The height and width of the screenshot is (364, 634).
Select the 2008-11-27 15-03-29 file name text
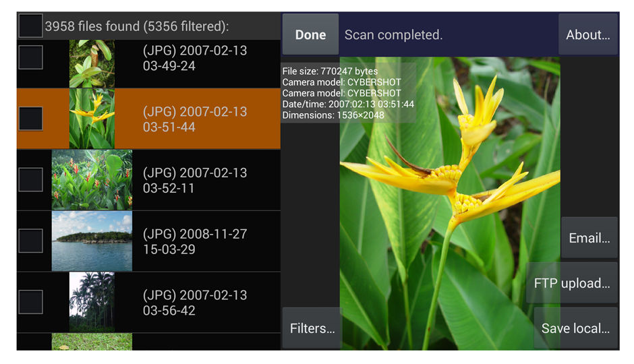195,241
